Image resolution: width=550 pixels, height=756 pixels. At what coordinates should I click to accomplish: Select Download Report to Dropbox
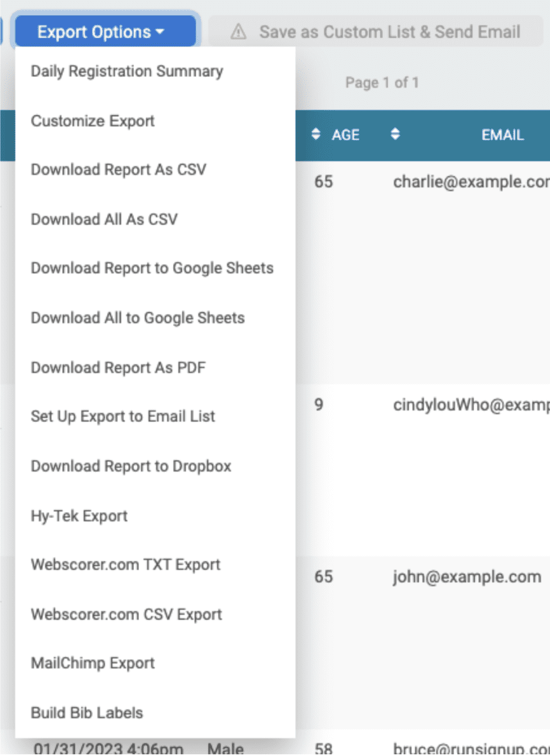[x=130, y=466]
